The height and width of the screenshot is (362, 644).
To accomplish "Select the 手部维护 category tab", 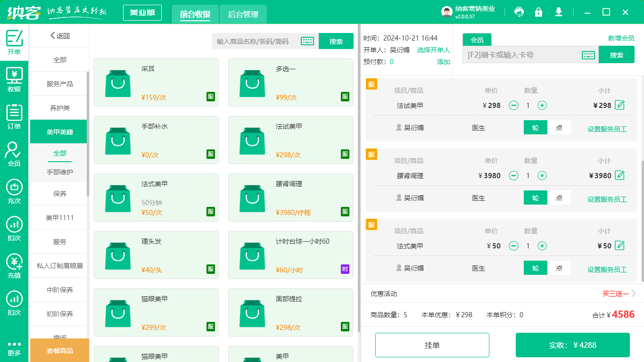I will tap(59, 171).
